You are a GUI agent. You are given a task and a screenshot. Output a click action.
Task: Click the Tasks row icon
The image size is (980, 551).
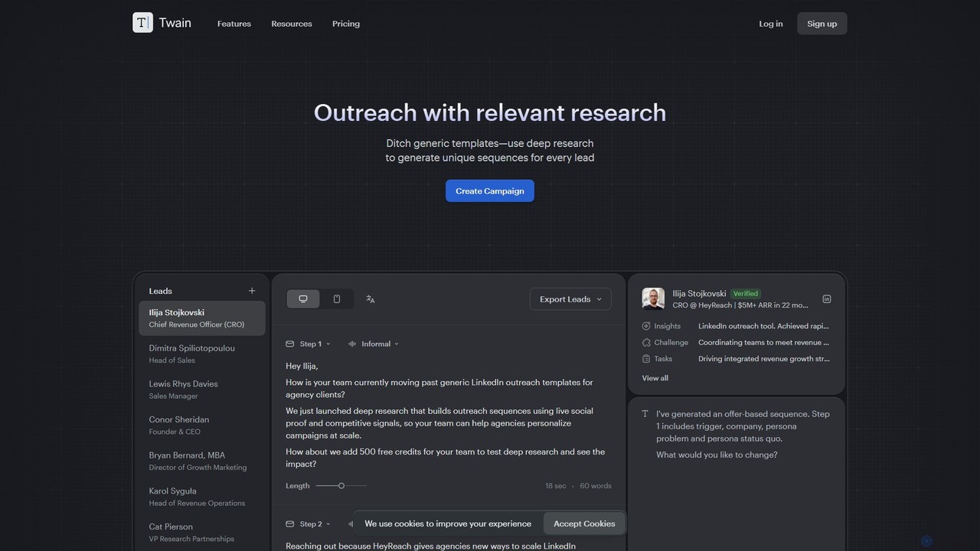point(646,358)
